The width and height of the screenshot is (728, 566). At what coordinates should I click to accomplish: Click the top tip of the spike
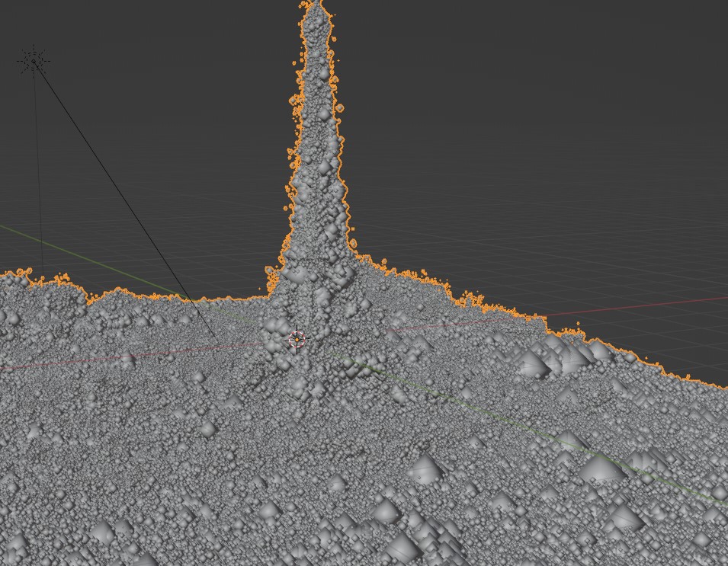click(x=316, y=5)
